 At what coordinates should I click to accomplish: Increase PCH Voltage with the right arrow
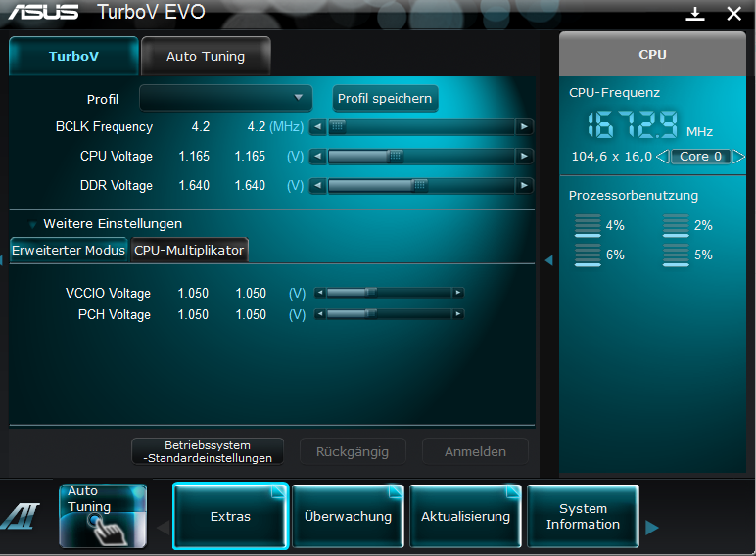click(458, 314)
